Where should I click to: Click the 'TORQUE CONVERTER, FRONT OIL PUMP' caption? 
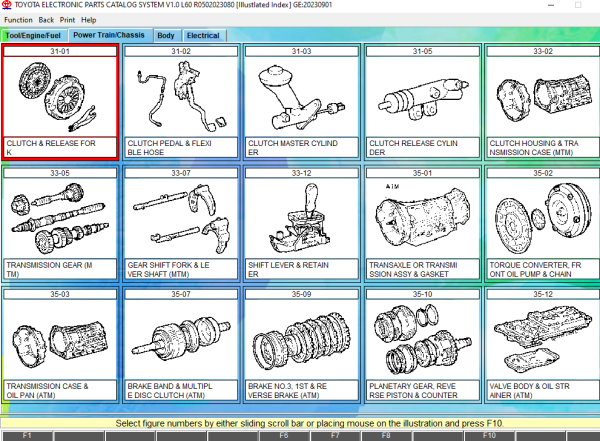pos(543,269)
